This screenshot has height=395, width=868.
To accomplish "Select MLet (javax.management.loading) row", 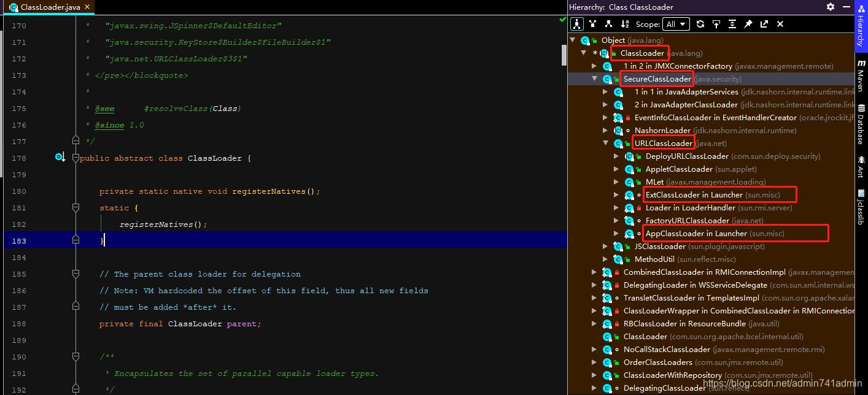I will coord(711,182).
